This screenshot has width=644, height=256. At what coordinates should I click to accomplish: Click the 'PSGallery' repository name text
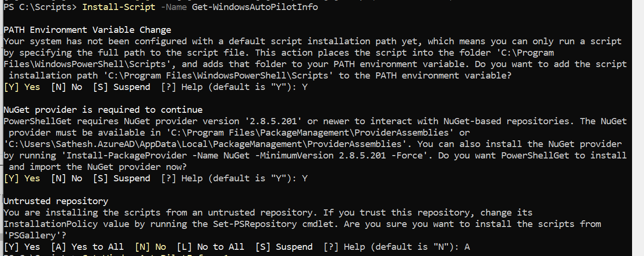click(32, 236)
